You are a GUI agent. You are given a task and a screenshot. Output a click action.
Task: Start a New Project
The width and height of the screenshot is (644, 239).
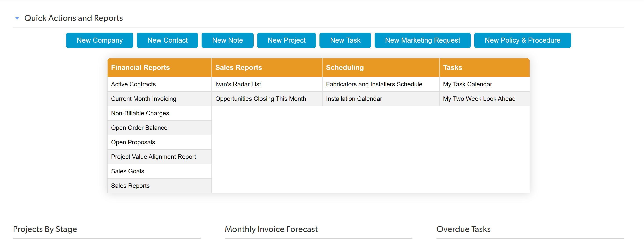286,40
